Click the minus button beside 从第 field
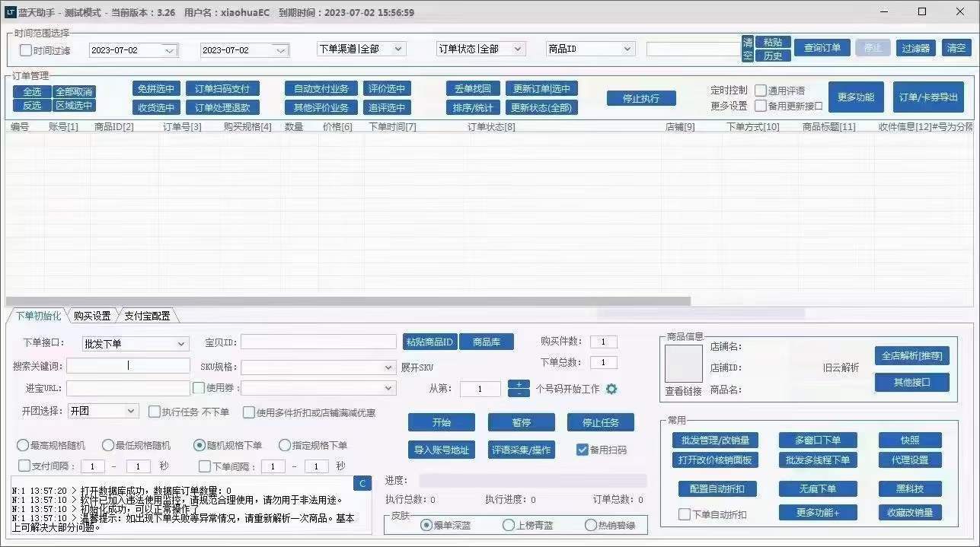This screenshot has width=980, height=547. point(519,393)
